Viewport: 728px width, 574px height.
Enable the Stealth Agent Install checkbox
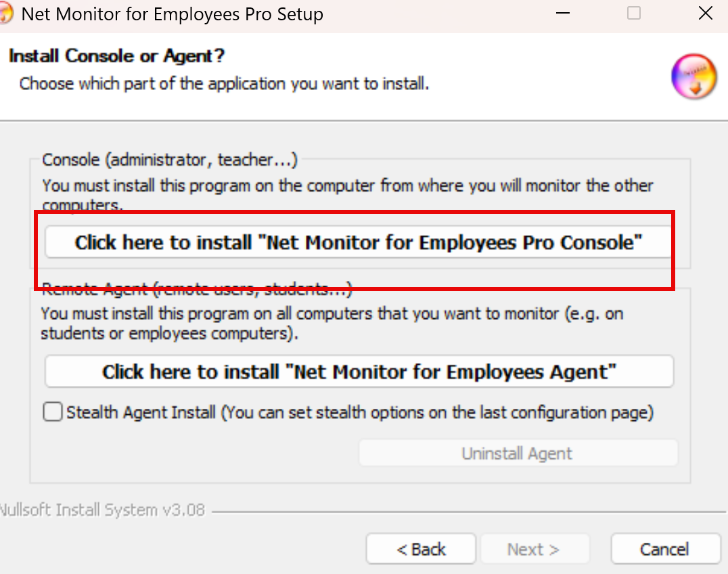[x=53, y=412]
